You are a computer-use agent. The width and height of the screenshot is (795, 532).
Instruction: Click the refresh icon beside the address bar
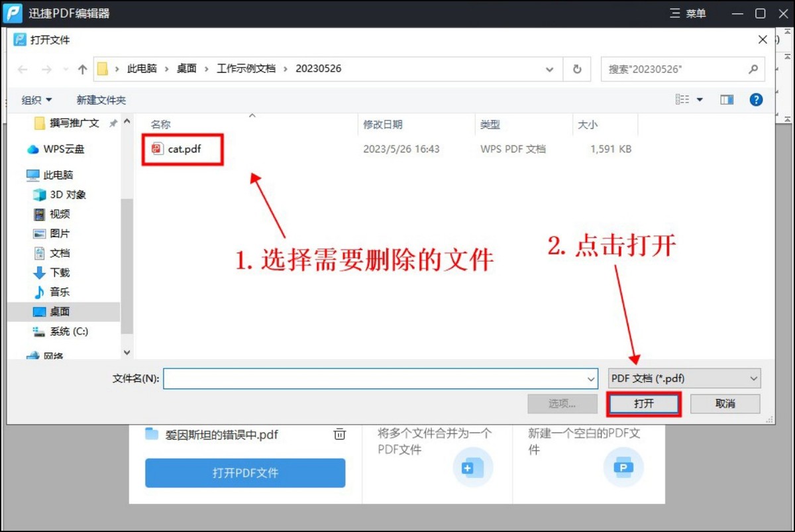coord(576,69)
